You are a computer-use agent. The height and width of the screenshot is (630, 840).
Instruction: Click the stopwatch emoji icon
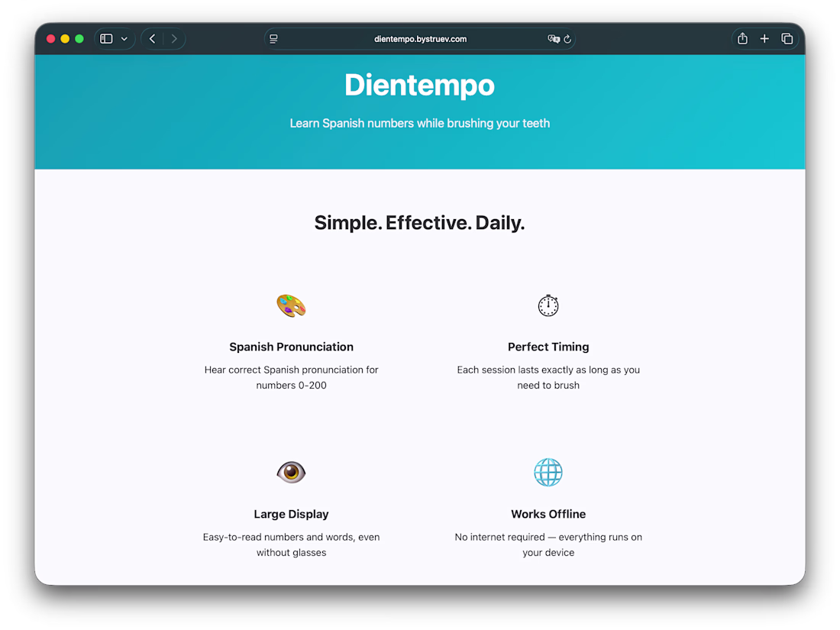pyautogui.click(x=548, y=306)
